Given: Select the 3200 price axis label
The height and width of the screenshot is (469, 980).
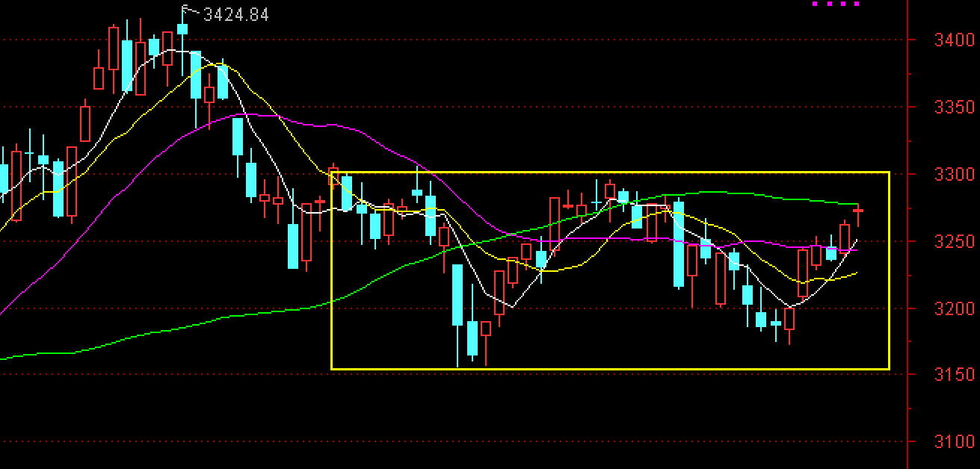Looking at the screenshot, I should [954, 308].
